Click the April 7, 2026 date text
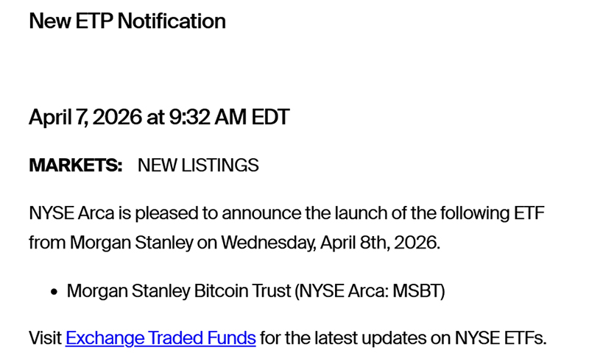 click(x=85, y=117)
